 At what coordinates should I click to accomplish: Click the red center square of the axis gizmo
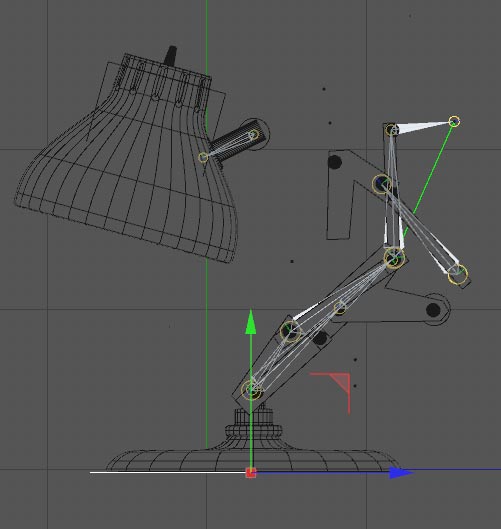coord(251,473)
